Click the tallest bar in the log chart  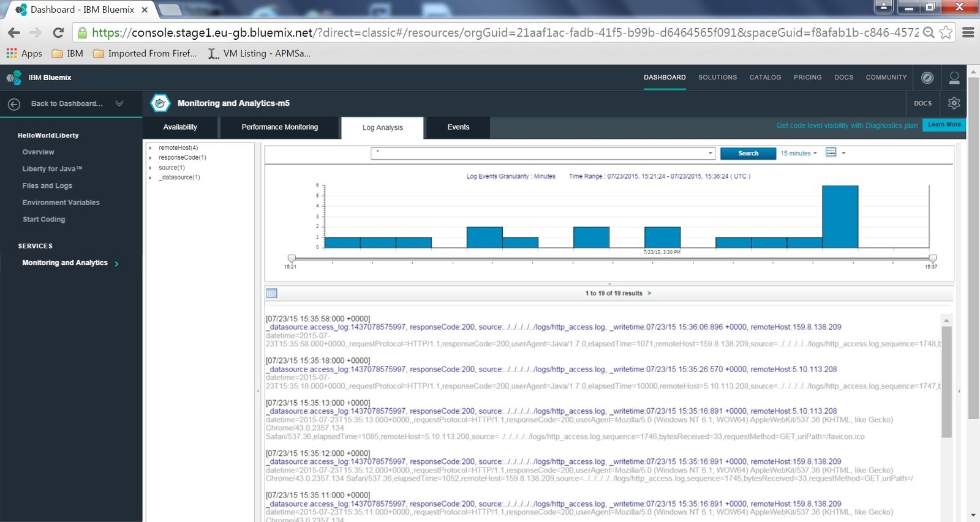click(840, 217)
